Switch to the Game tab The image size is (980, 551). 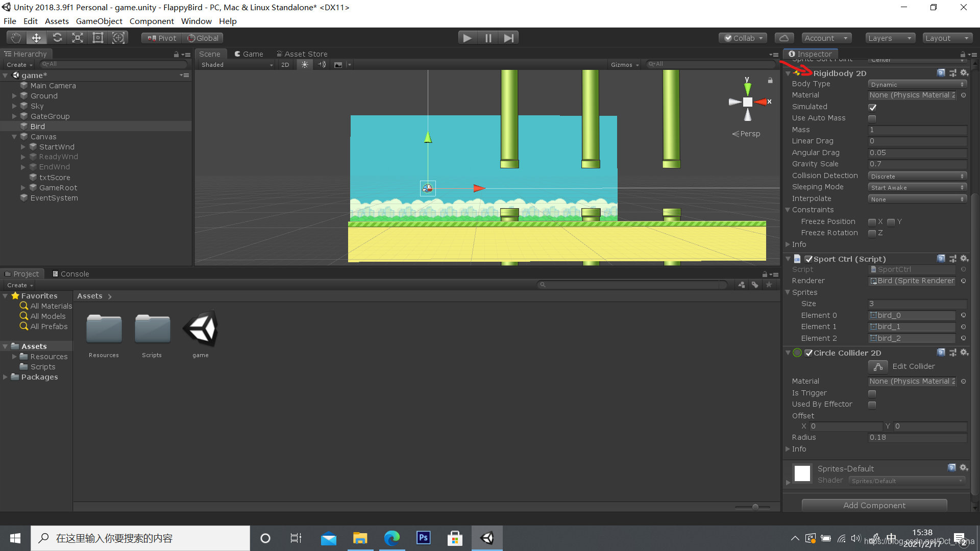pos(249,54)
